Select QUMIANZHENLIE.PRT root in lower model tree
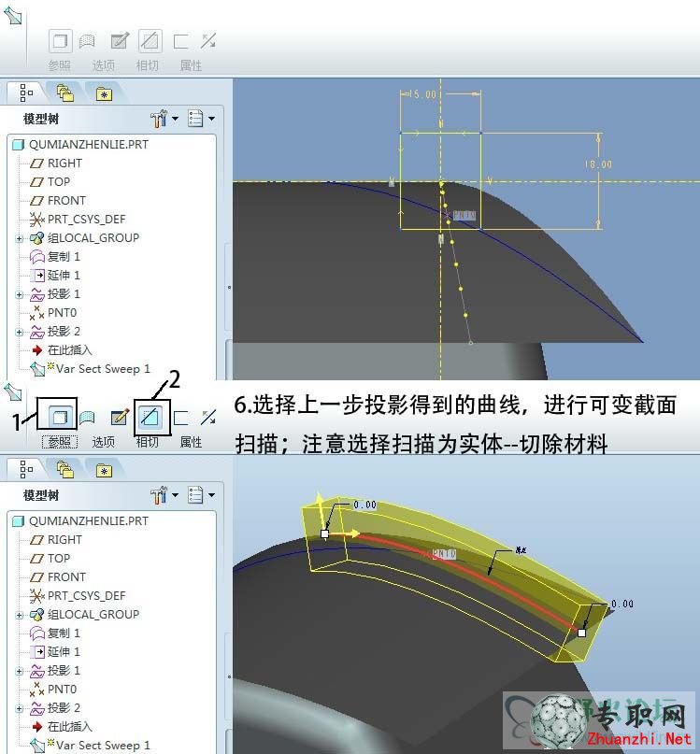The height and width of the screenshot is (754, 700). point(80,520)
